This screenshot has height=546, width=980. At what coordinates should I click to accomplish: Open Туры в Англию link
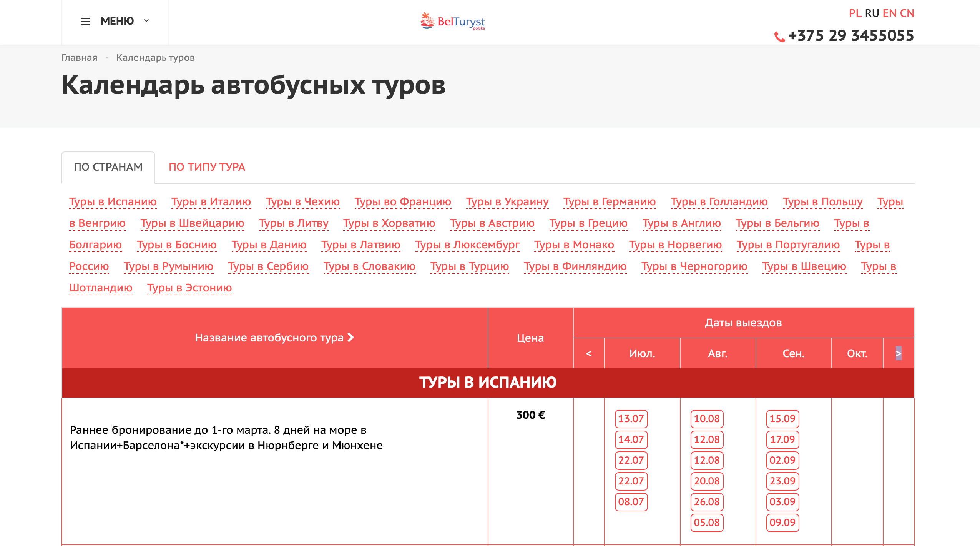682,223
